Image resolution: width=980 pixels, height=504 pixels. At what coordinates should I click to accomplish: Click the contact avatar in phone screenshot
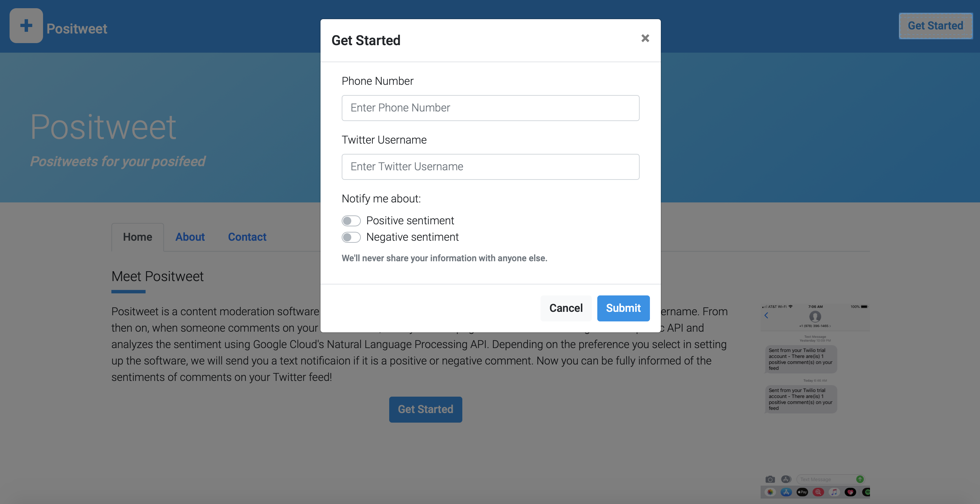tap(815, 316)
